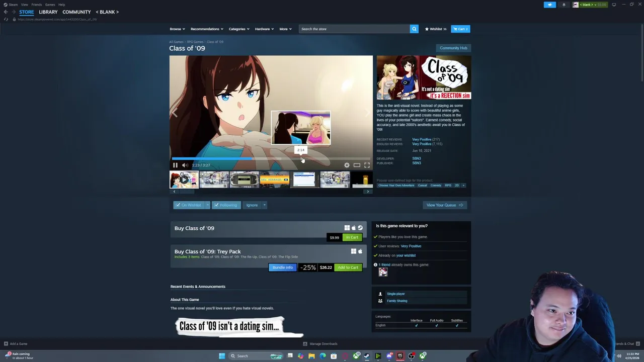Open the All Games breadcrumb
644x362 pixels.
coord(176,42)
